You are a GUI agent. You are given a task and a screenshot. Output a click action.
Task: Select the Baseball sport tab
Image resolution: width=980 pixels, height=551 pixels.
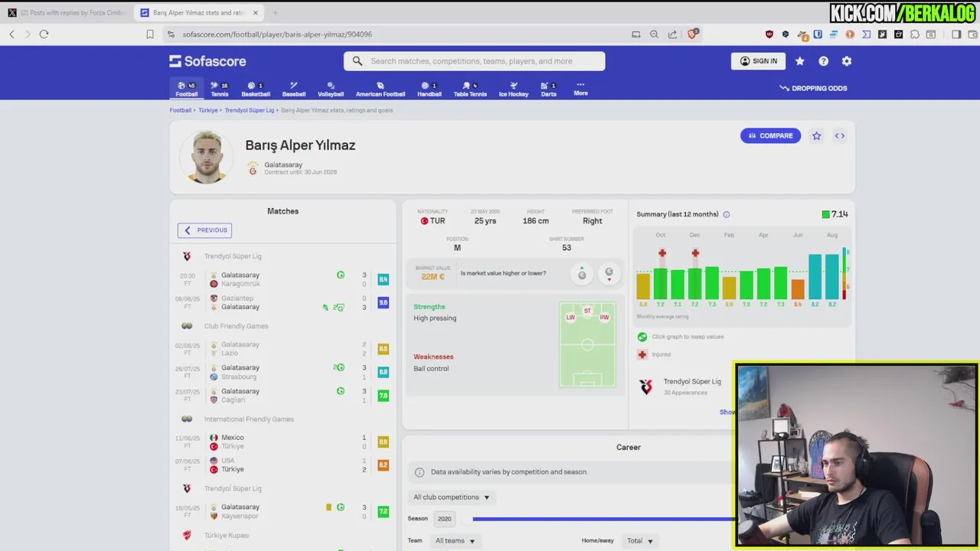click(x=294, y=89)
